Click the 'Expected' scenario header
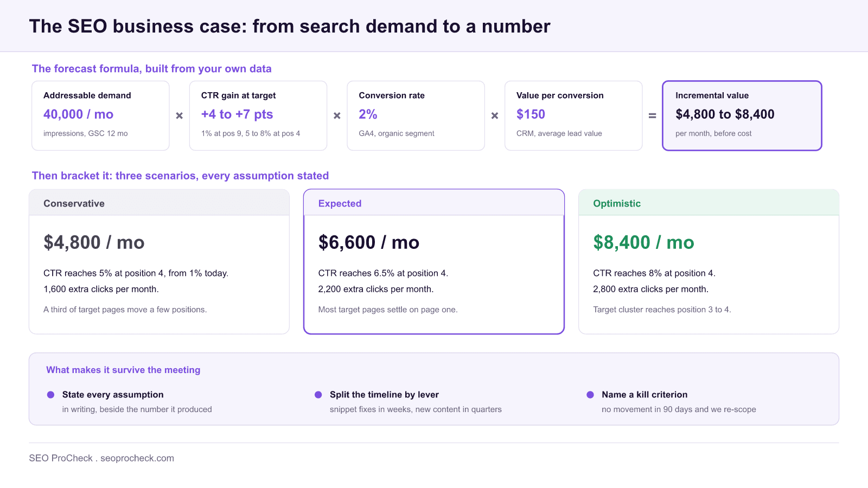 click(x=434, y=203)
